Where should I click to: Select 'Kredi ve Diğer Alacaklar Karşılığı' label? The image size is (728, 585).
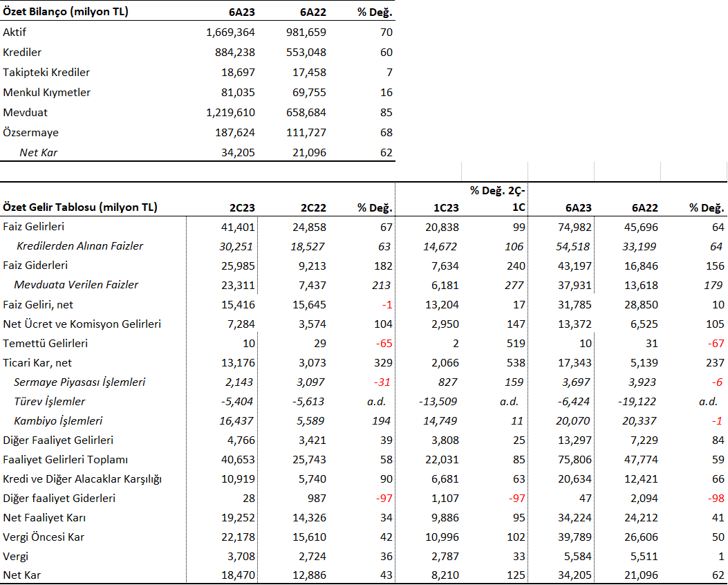(82, 479)
